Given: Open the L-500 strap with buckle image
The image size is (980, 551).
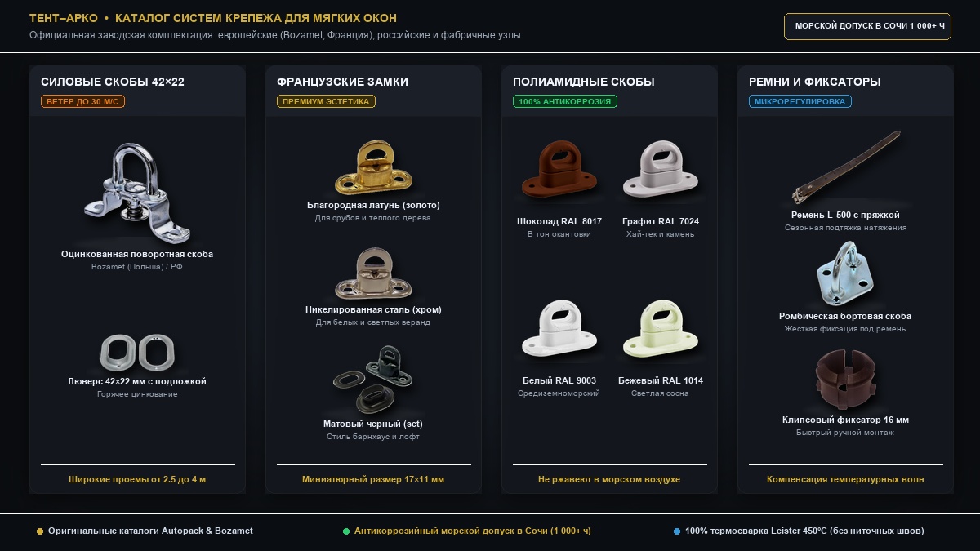Looking at the screenshot, I should (845, 168).
